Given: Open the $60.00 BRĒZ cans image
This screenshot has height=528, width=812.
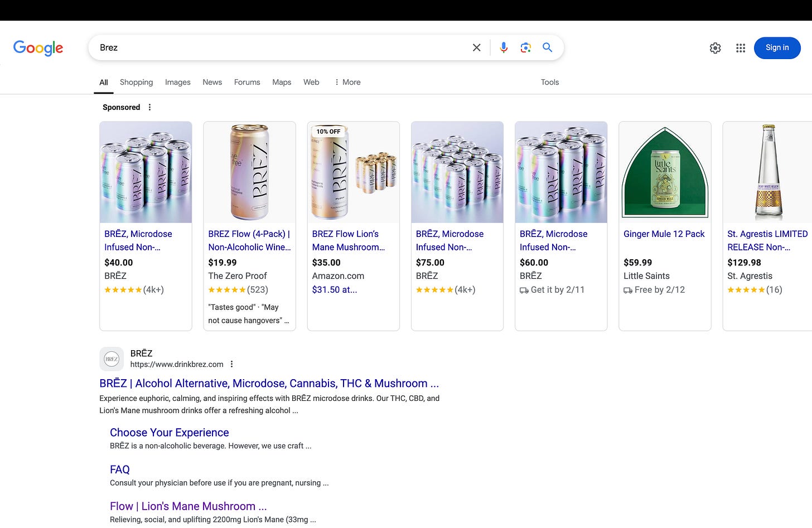Looking at the screenshot, I should (561, 172).
